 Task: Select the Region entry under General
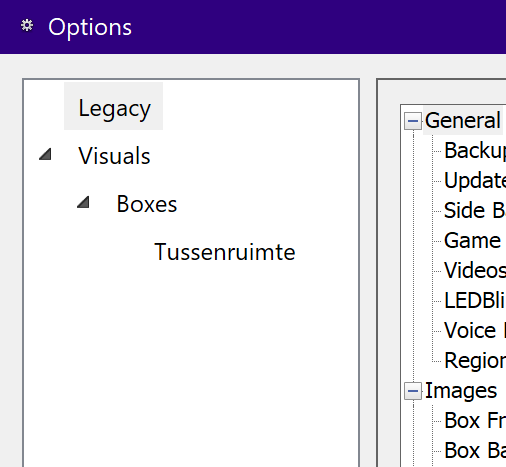tap(475, 361)
